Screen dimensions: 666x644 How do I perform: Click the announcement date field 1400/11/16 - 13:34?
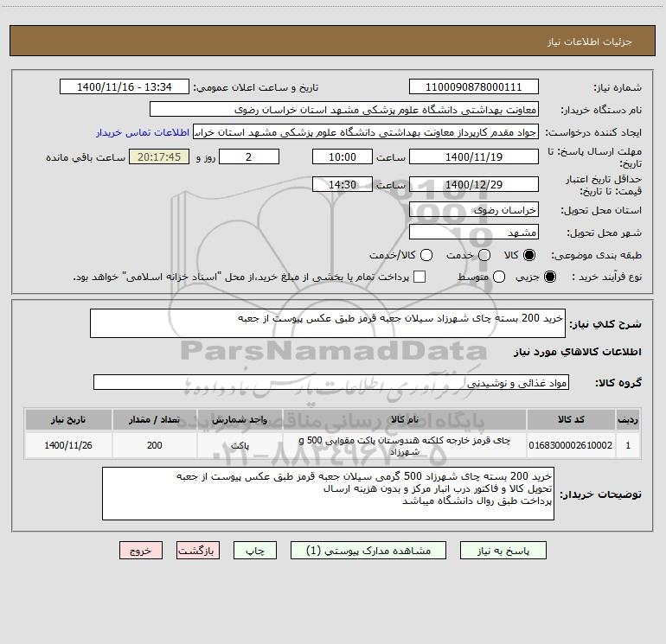[125, 87]
